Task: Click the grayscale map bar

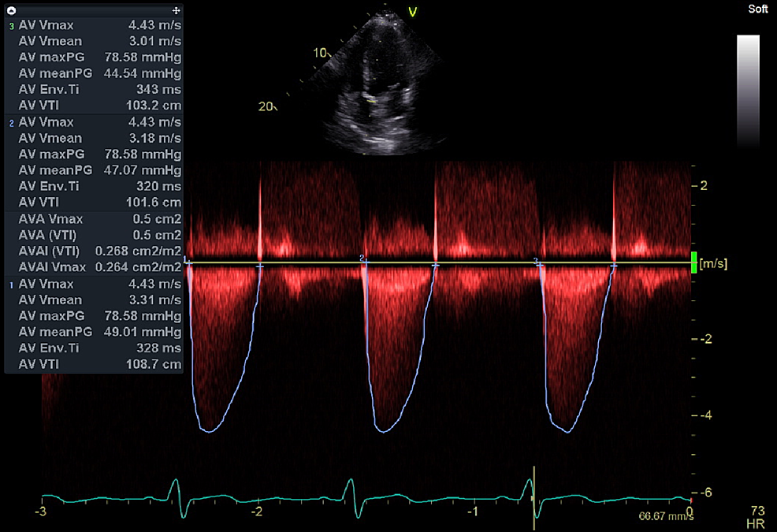Action: [748, 91]
